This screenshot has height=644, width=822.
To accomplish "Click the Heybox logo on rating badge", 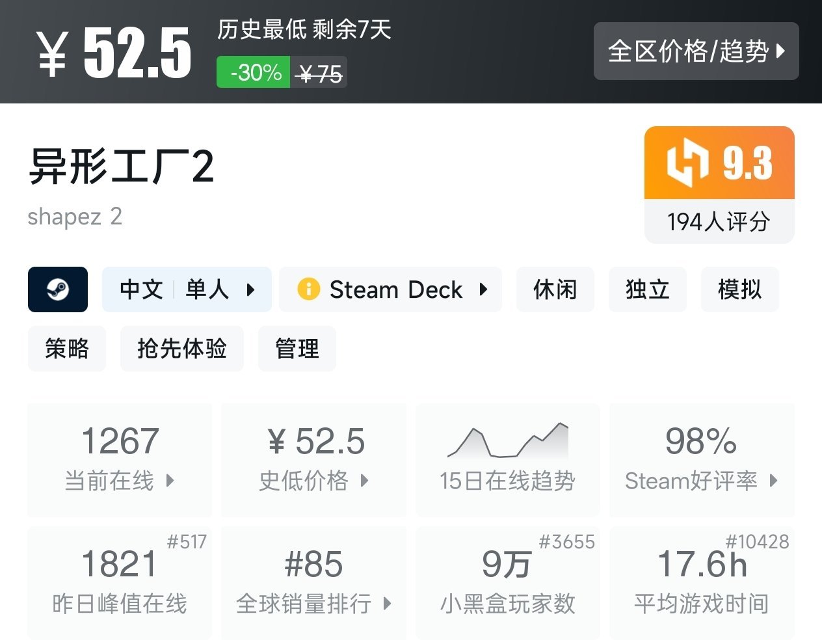I will 687,163.
